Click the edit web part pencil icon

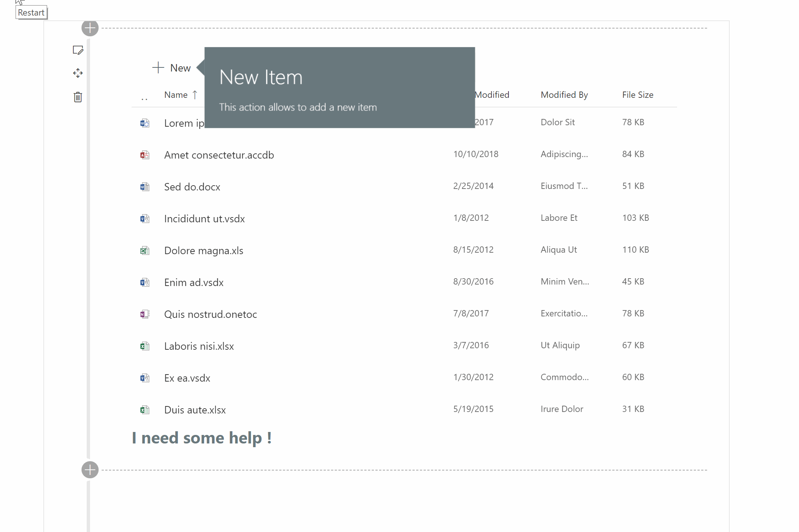[x=78, y=50]
